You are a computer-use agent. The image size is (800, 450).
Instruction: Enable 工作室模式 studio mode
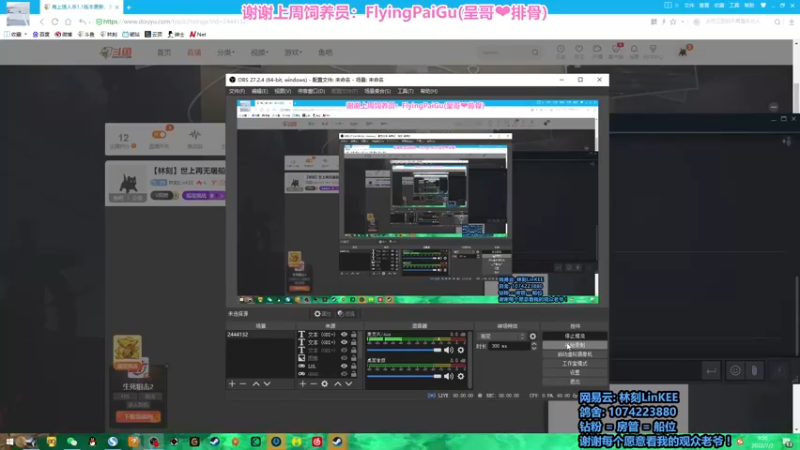574,363
